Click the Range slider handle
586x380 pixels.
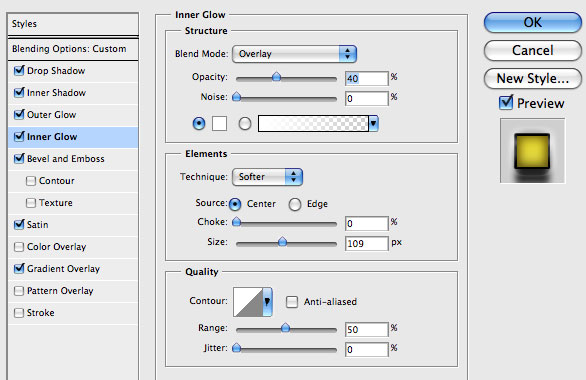[x=286, y=328]
